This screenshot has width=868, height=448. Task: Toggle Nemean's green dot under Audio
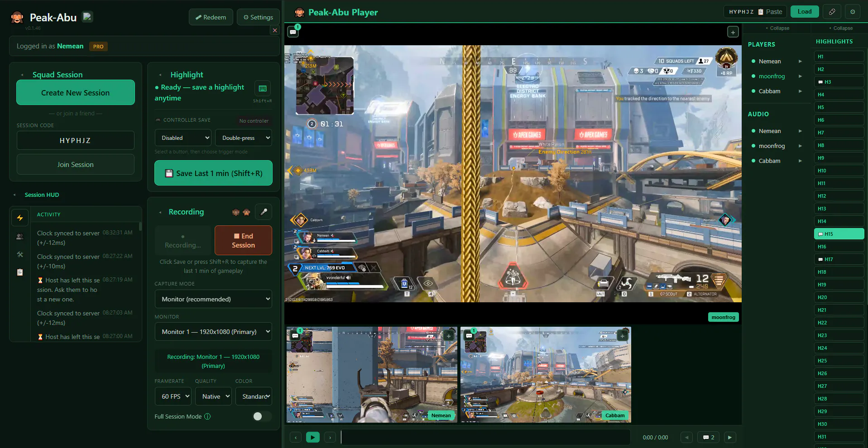coord(753,131)
